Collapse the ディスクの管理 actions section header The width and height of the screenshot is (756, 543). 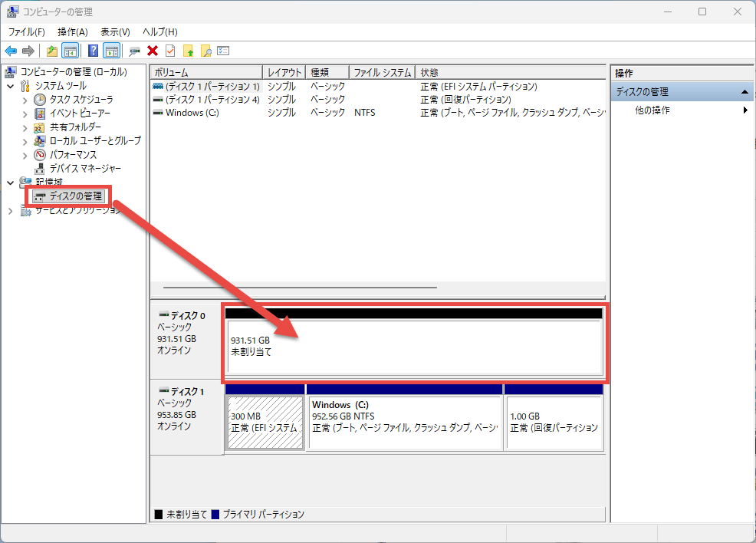click(743, 92)
